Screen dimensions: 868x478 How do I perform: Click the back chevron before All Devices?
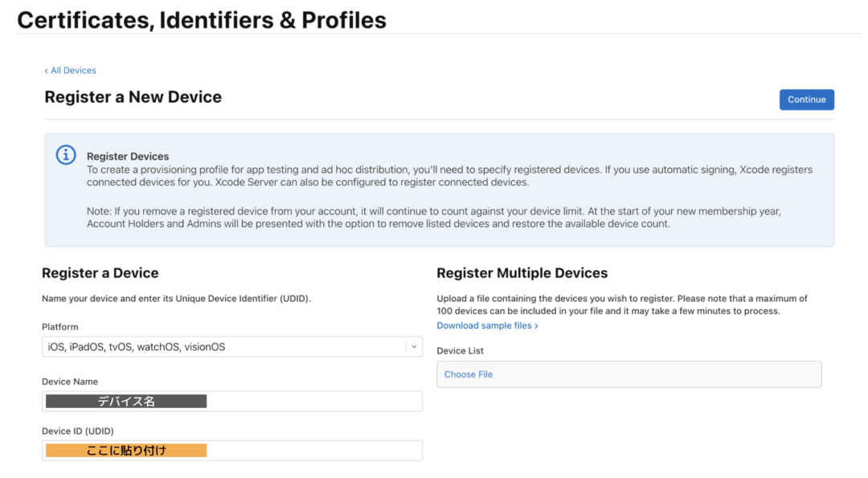[x=47, y=71]
